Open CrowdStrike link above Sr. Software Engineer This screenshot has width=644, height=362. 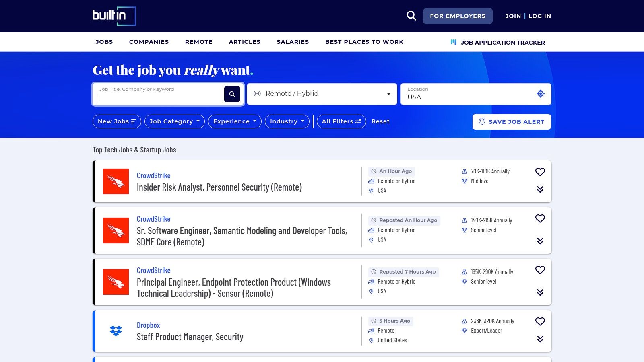154,219
